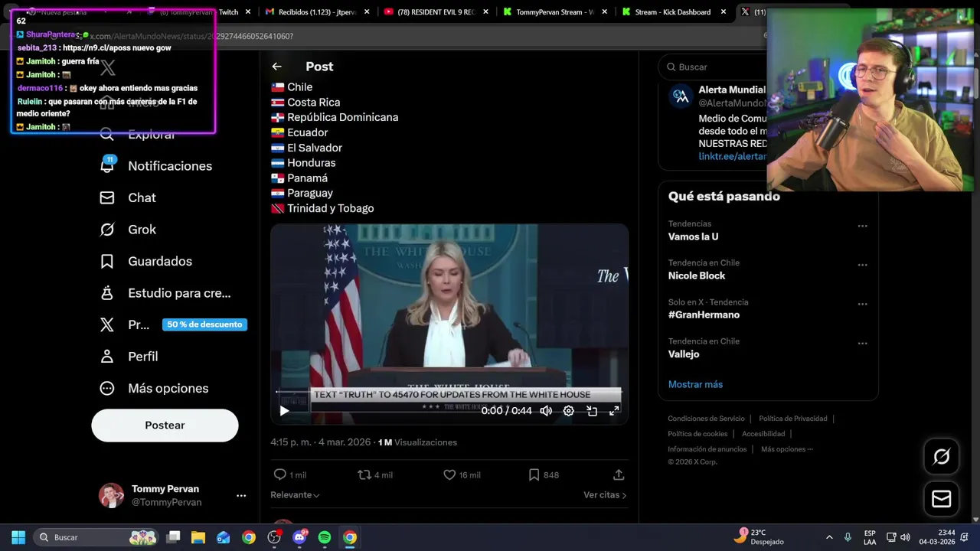Open options for #GranHermano trend
Viewport: 980px width, 551px height.
pyautogui.click(x=862, y=304)
